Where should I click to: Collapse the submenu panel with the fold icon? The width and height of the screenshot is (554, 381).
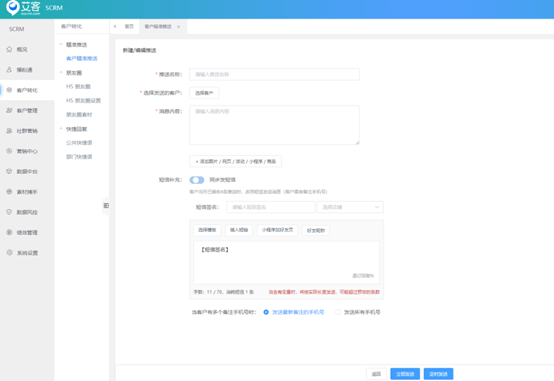106,205
